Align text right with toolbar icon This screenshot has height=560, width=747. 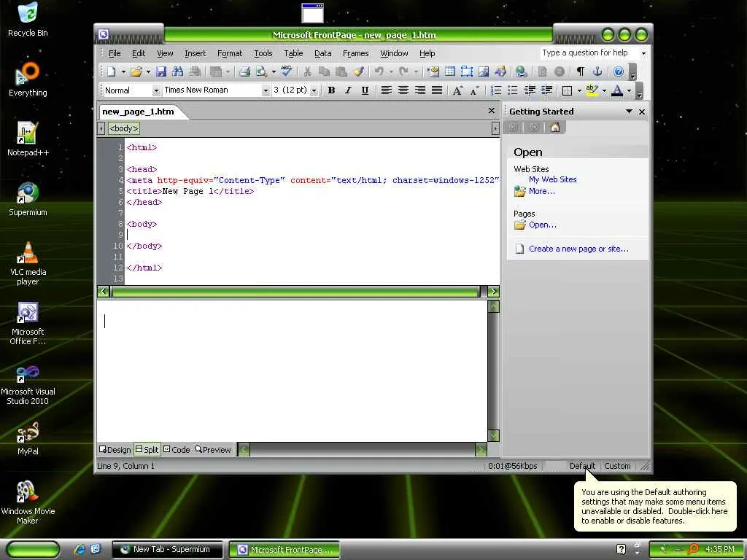[x=419, y=90]
